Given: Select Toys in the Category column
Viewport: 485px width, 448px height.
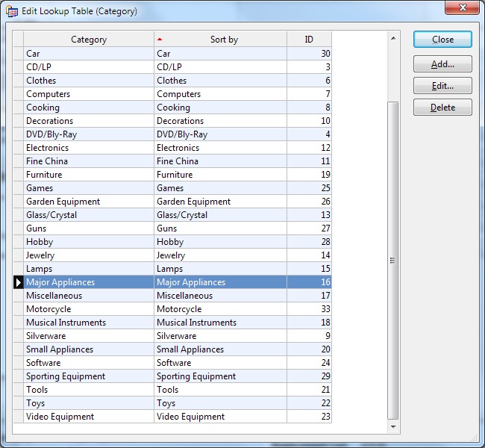Looking at the screenshot, I should pos(89,403).
